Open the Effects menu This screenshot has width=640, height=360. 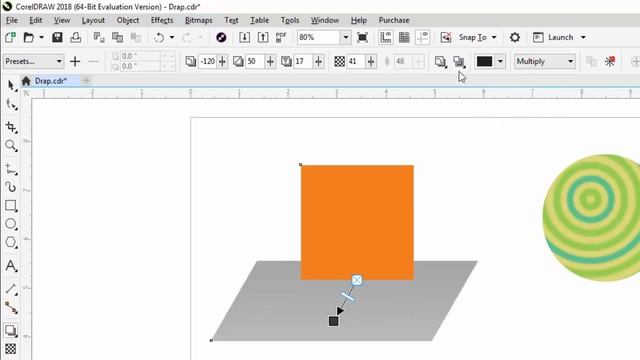pos(162,20)
